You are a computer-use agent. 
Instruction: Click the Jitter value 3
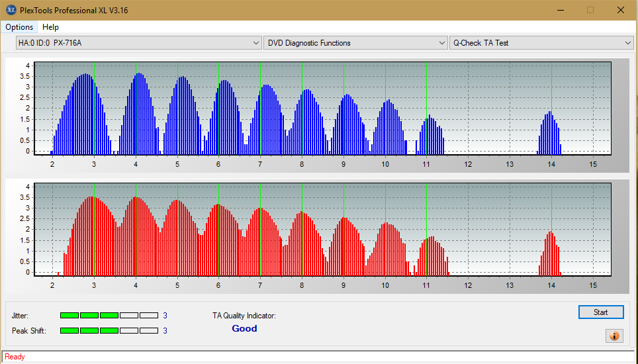click(x=165, y=316)
